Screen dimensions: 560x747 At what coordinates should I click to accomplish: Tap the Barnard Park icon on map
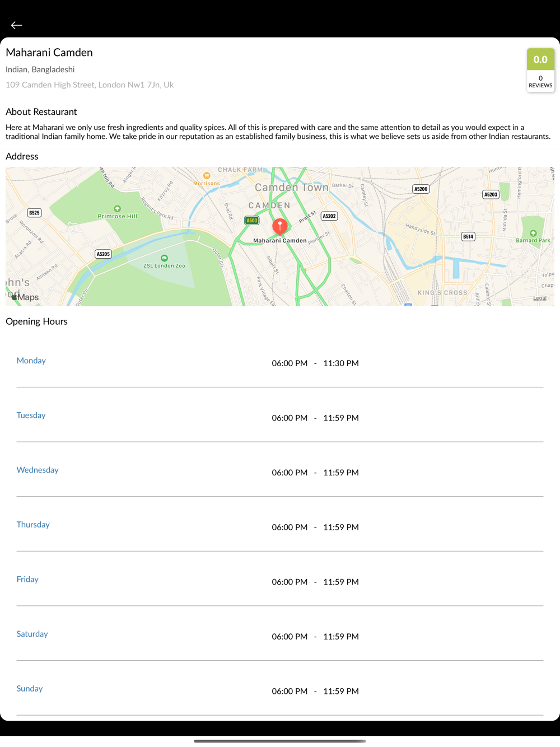tap(533, 233)
